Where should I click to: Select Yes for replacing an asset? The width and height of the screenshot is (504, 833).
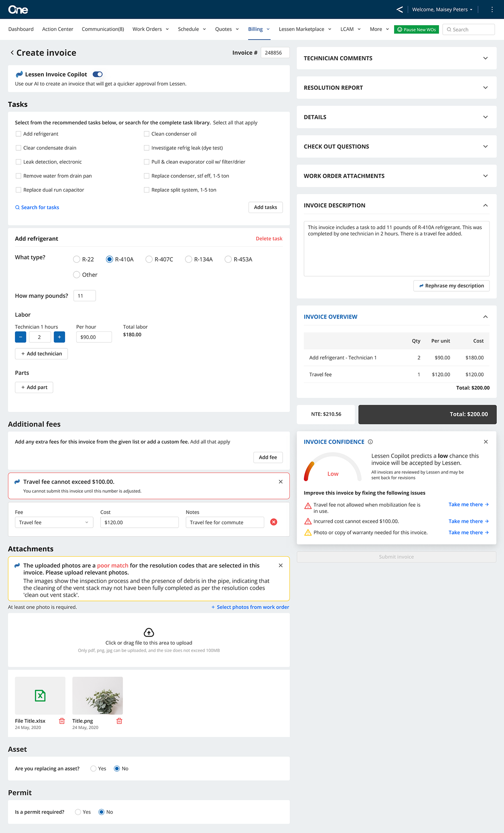pos(93,768)
